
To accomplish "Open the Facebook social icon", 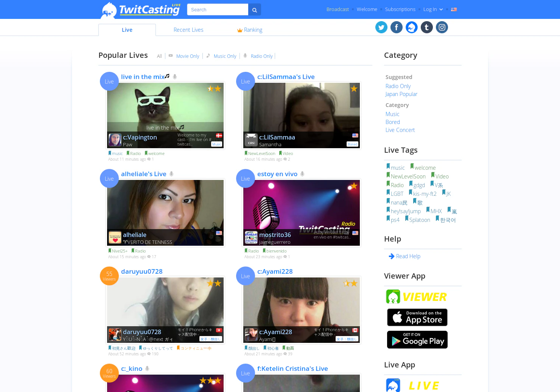I will (x=397, y=27).
